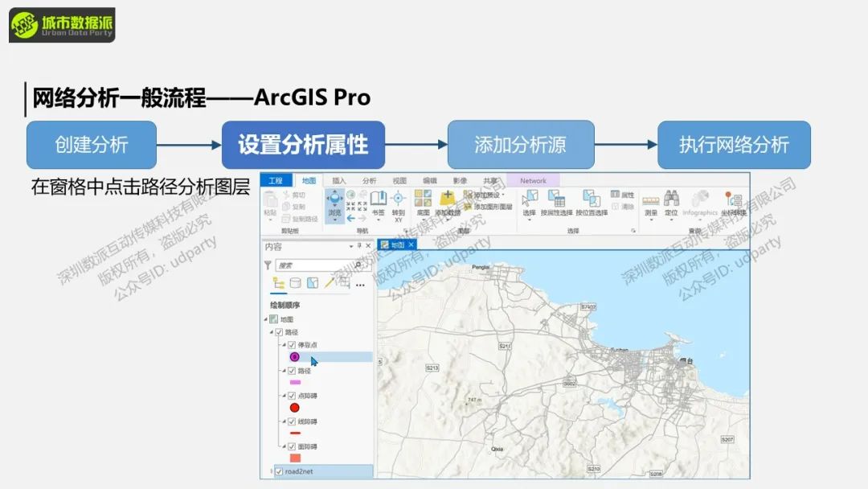Screen dimensions: 868x489
Task: Click the 转到XY (Go To XY) icon
Action: tap(398, 199)
